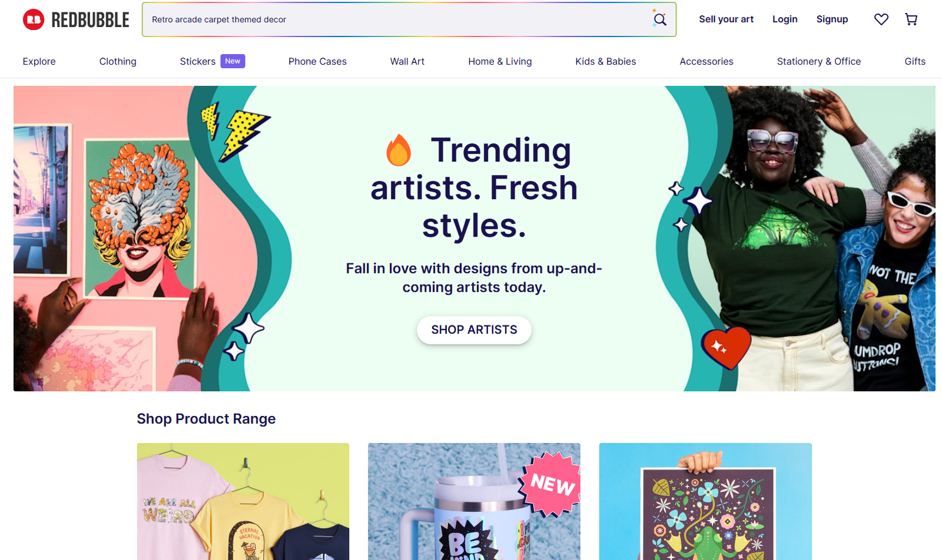The image size is (942, 560).
Task: Select the Phone Cases category
Action: click(317, 61)
